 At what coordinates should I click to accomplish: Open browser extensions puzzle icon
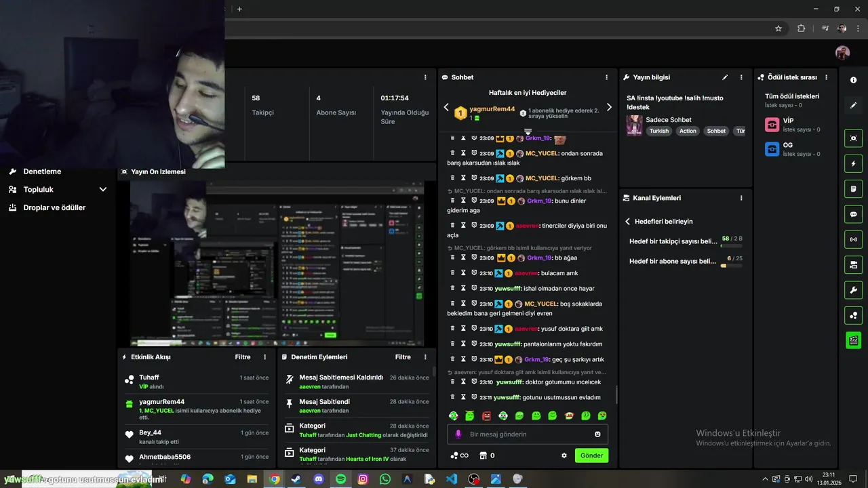click(x=801, y=28)
